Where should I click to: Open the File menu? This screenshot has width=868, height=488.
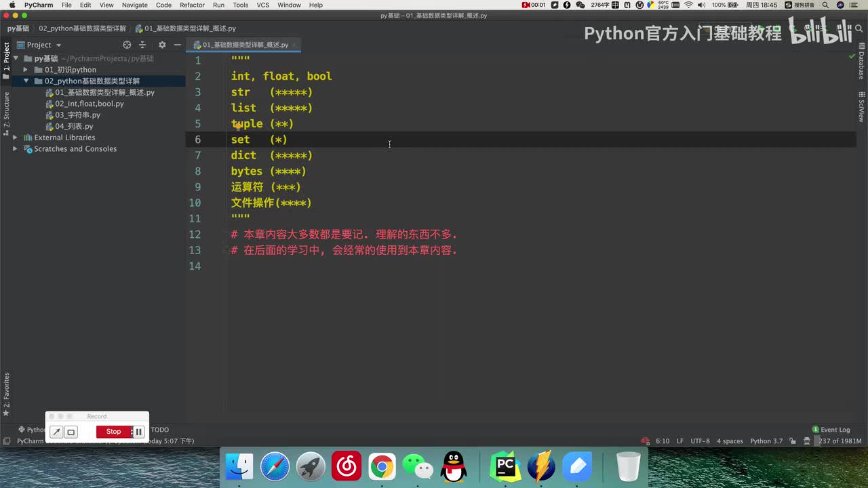click(x=66, y=5)
